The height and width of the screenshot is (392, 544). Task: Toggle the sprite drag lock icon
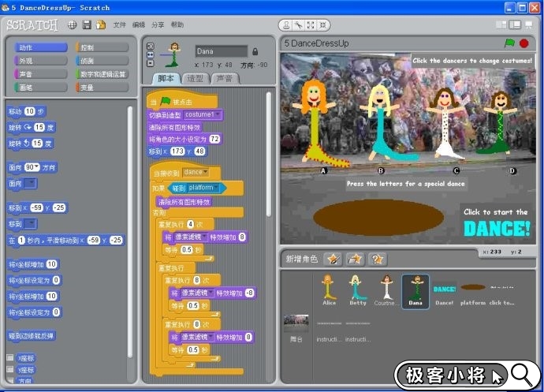[255, 51]
